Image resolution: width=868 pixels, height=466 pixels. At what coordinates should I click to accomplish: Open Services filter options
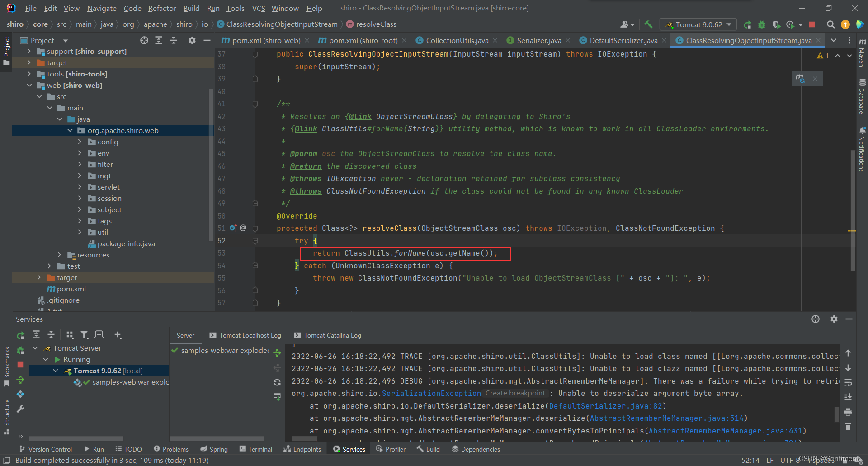click(85, 334)
